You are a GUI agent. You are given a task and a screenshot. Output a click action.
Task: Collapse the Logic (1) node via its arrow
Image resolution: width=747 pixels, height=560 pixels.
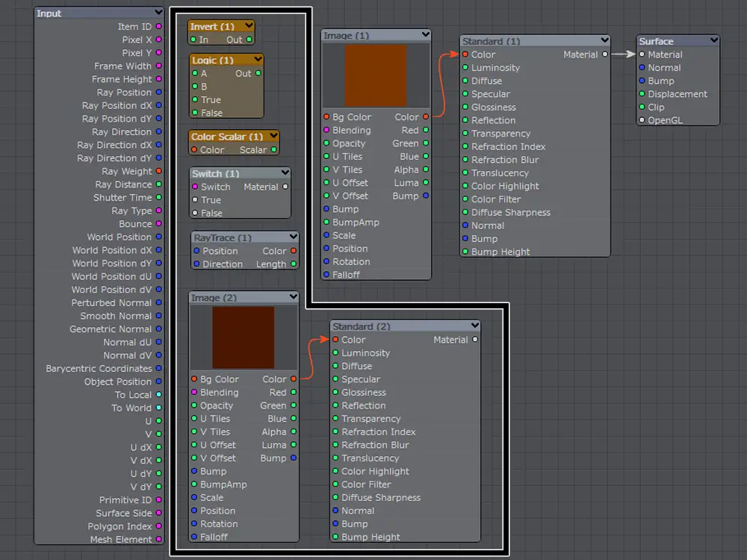coord(258,60)
